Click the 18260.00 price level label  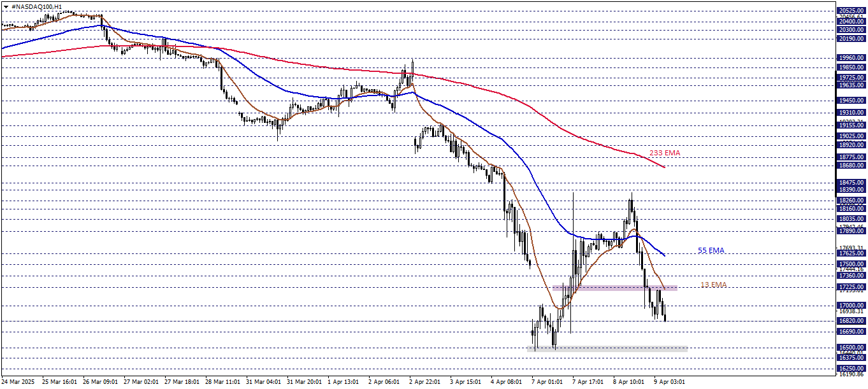click(x=852, y=201)
